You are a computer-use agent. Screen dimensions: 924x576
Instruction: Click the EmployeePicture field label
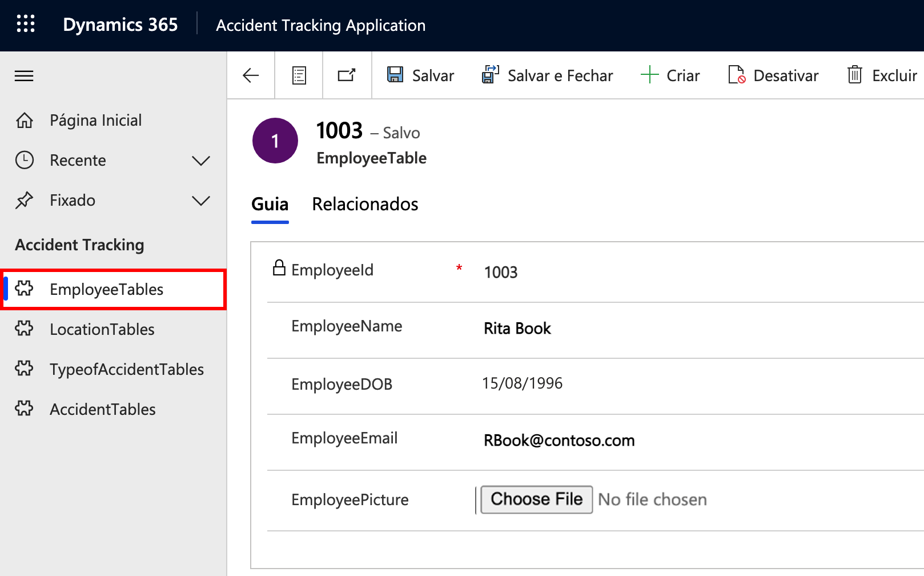(x=350, y=500)
